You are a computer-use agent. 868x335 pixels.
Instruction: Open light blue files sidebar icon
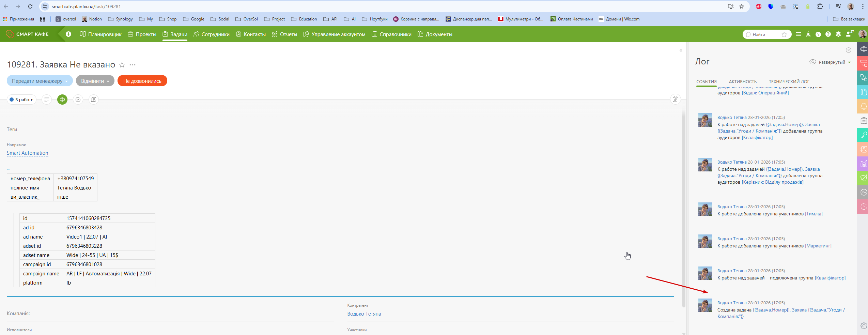(x=863, y=92)
